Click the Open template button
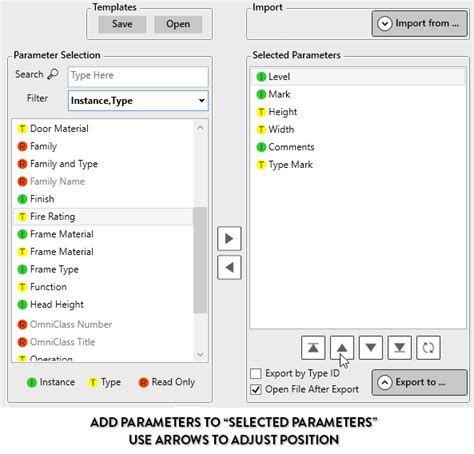 [178, 24]
